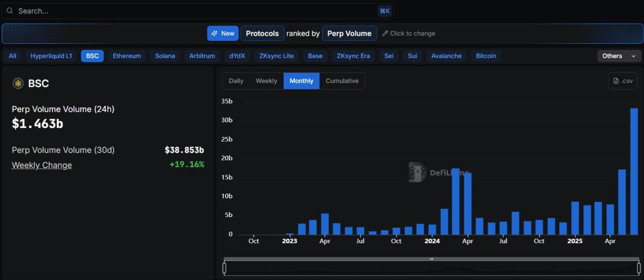Select the Avalanche chain filter

pyautogui.click(x=446, y=56)
